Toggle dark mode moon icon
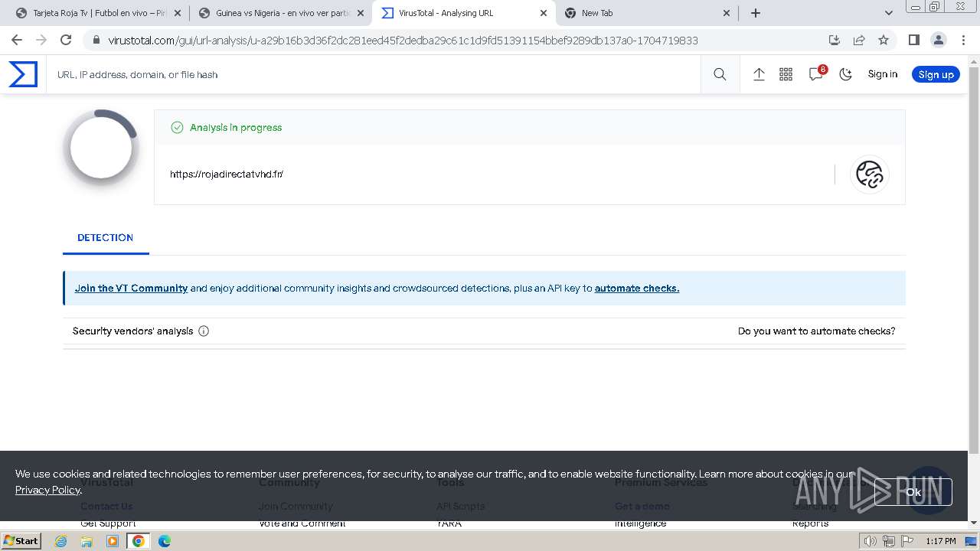 coord(846,74)
